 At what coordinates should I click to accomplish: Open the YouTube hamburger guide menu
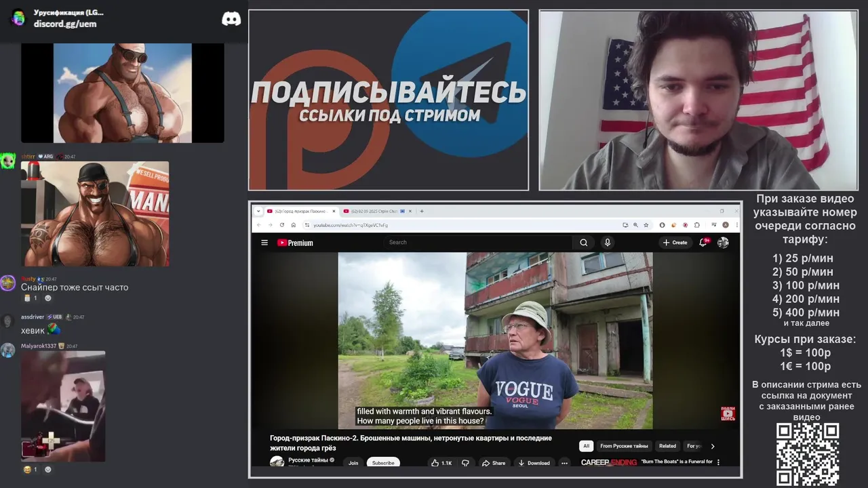[264, 243]
